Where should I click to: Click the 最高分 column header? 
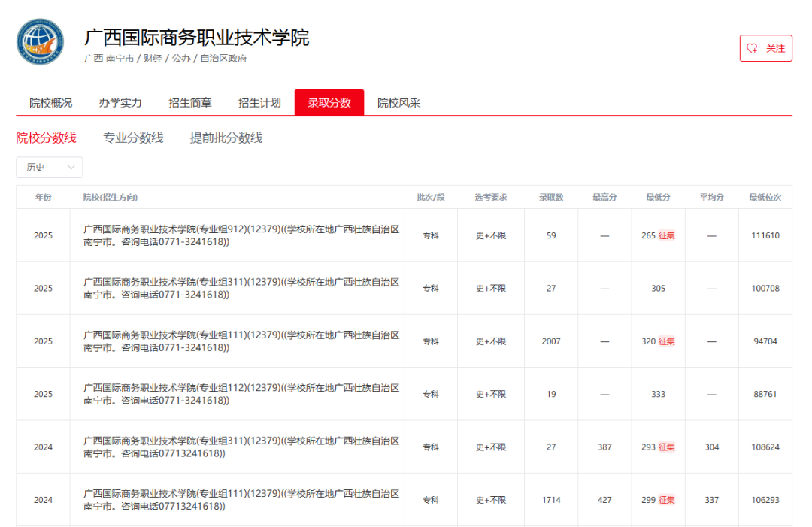point(604,197)
